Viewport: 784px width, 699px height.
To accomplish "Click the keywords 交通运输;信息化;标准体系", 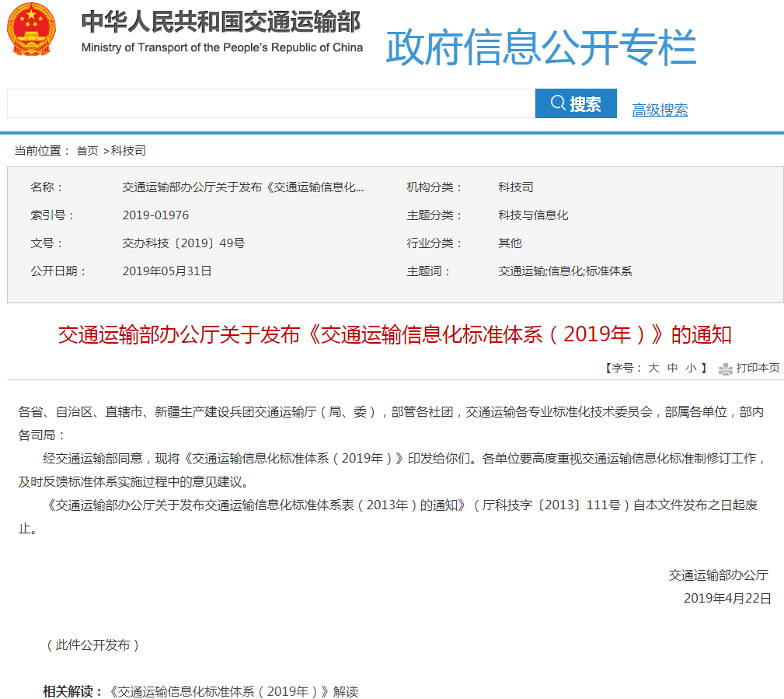I will 565,271.
